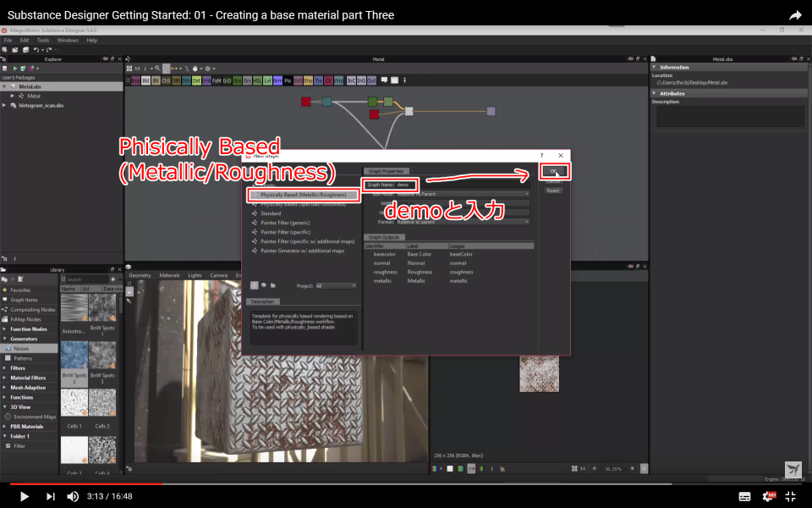Add a Transform 2D (Trs) node
The height and width of the screenshot is (508, 812).
(318, 81)
